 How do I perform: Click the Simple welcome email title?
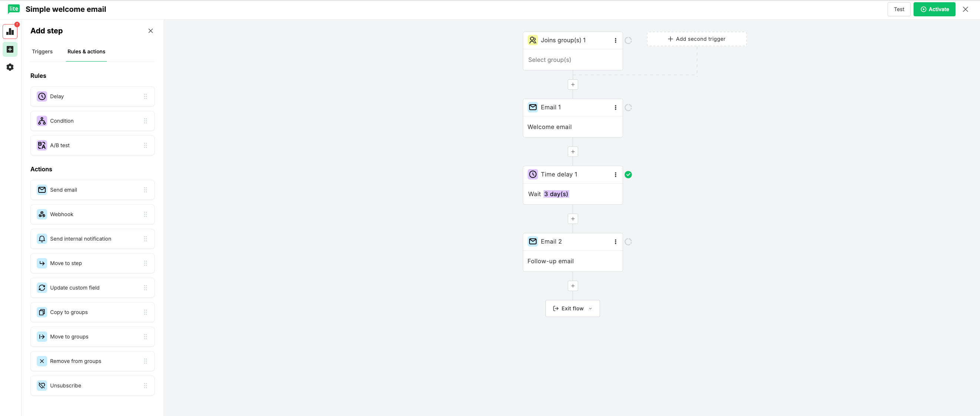[x=66, y=10]
